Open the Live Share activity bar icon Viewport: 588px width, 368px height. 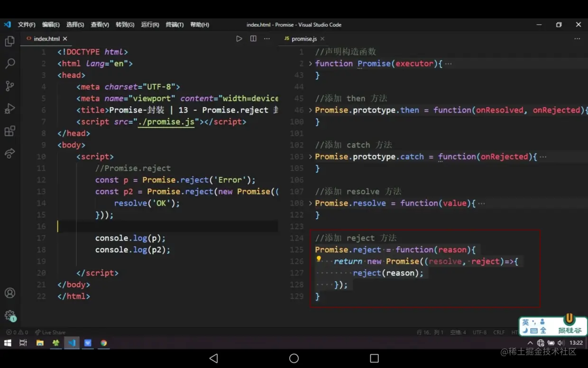[x=9, y=153]
